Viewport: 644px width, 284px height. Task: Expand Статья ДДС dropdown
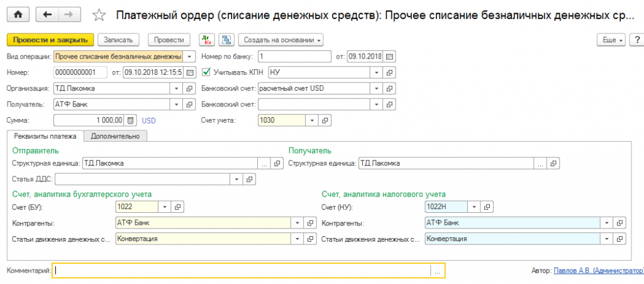point(236,179)
